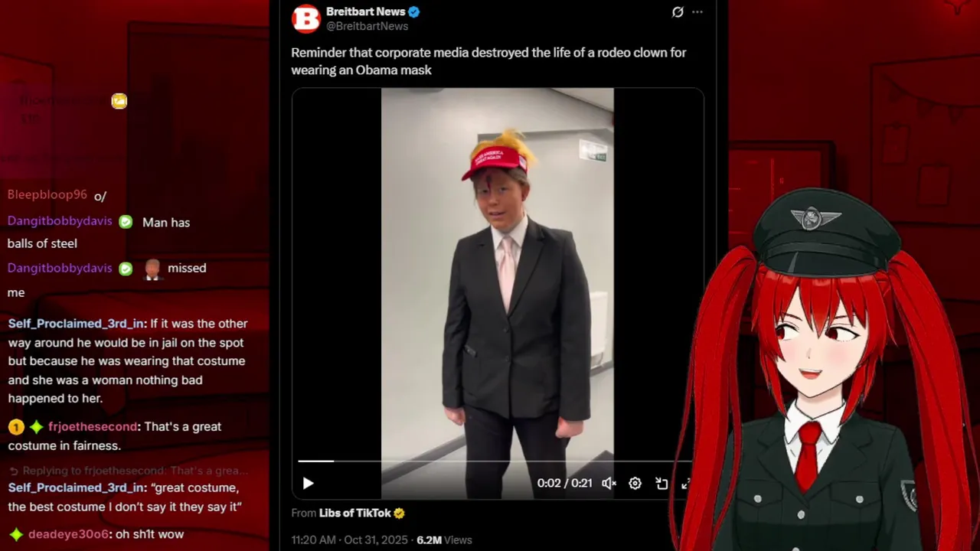The width and height of the screenshot is (980, 551).
Task: View the 6.2M Views count details
Action: (444, 540)
